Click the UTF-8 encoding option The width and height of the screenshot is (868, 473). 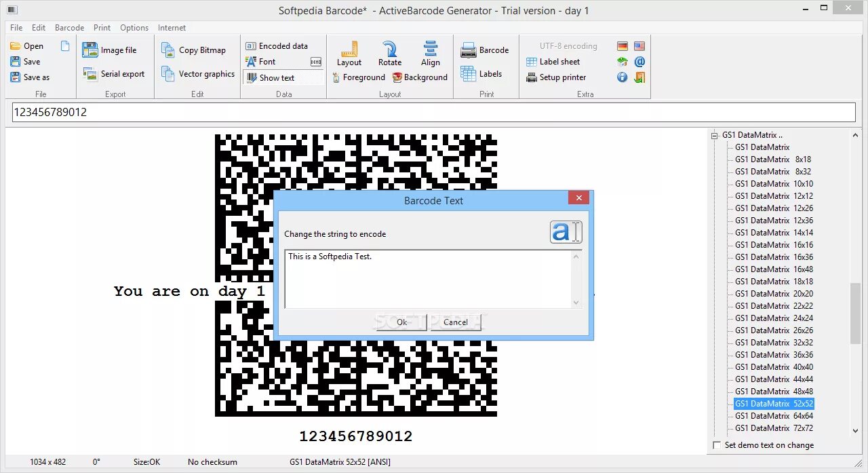click(568, 46)
